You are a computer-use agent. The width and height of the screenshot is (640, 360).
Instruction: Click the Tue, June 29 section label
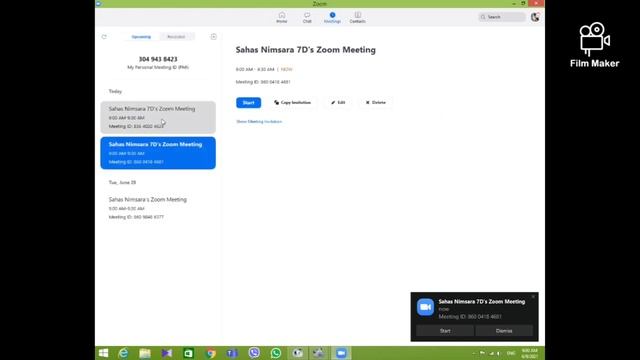pos(122,182)
